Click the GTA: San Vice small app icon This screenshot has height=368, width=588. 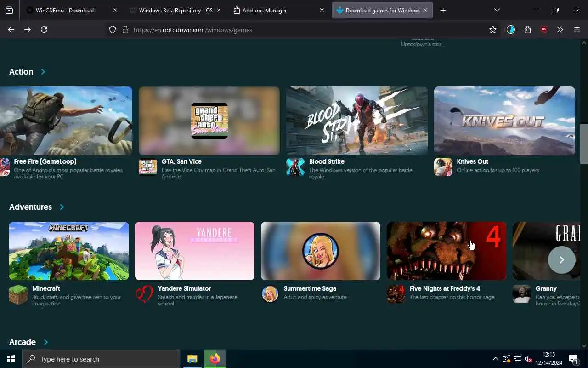[x=148, y=167]
